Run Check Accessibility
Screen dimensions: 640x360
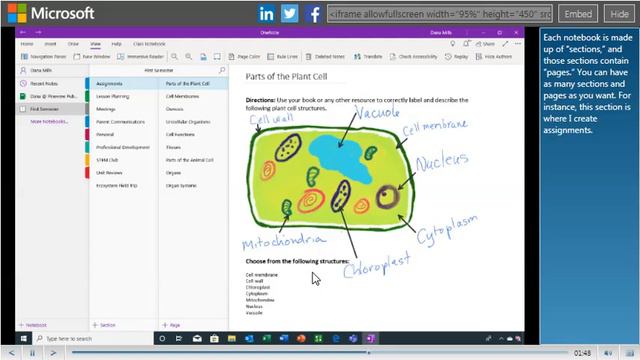tap(413, 57)
